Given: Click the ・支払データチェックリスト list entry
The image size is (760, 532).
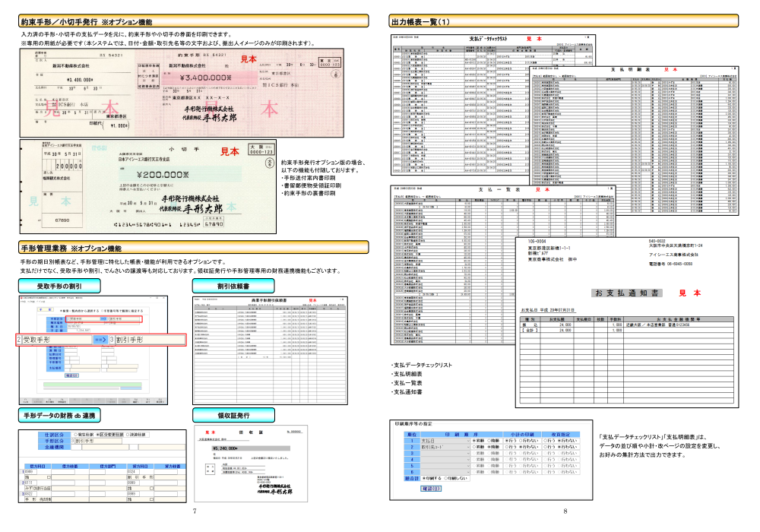Looking at the screenshot, I should click(x=422, y=365).
